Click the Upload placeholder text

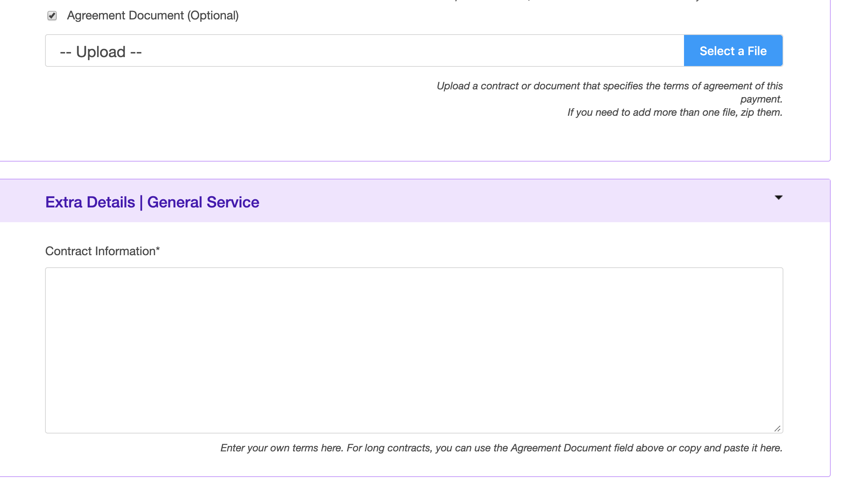tap(101, 52)
